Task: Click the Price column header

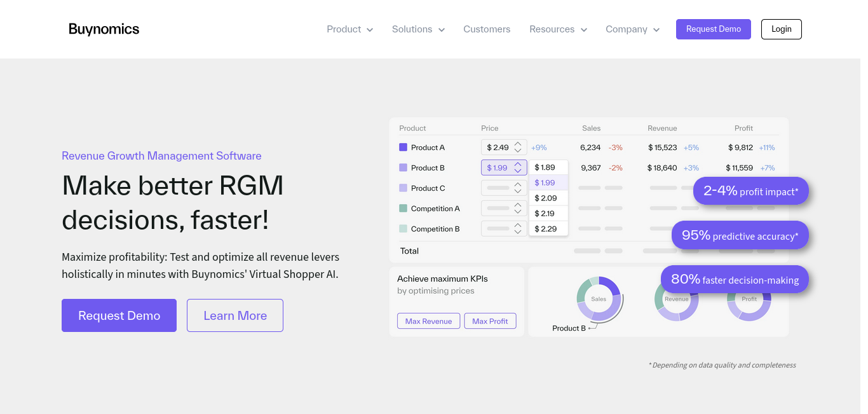Action: [x=490, y=128]
